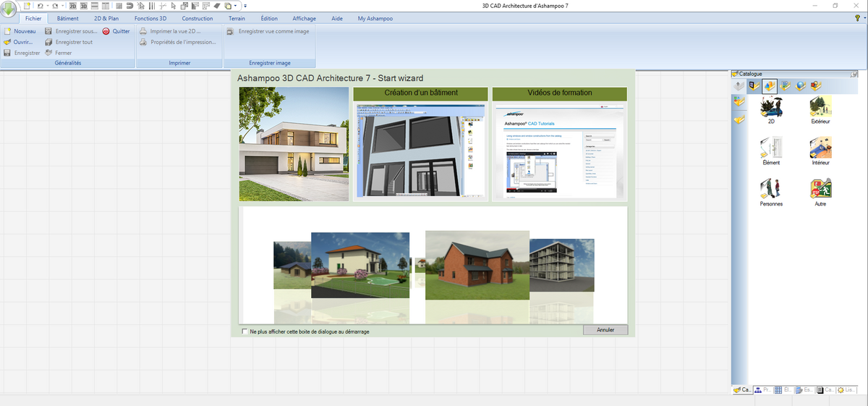
Task: Switch to the Es... bottom panel tab
Action: point(804,389)
